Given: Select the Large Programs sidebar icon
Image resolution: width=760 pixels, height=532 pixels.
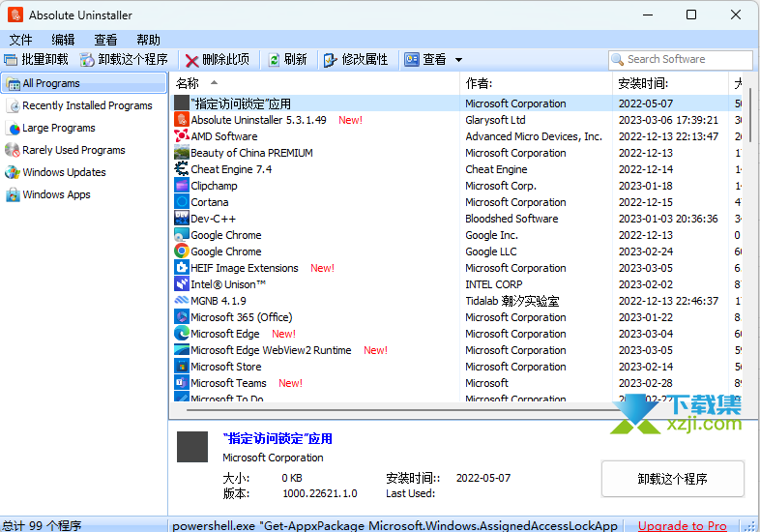Looking at the screenshot, I should point(15,128).
